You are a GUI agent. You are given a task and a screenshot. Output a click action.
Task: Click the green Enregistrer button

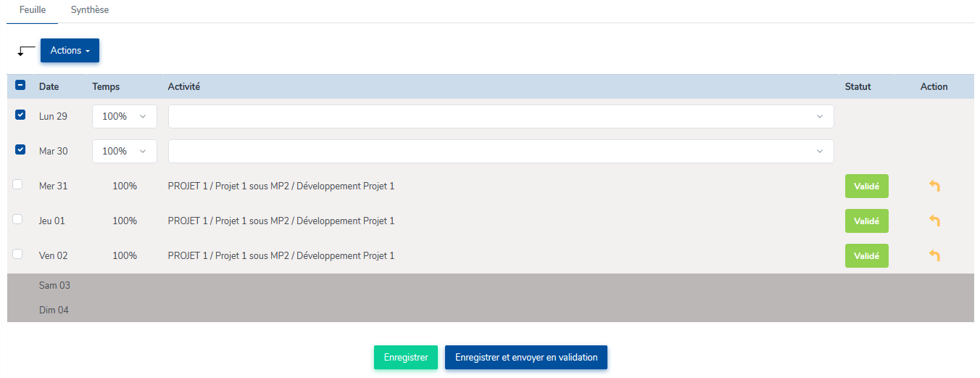(x=406, y=358)
